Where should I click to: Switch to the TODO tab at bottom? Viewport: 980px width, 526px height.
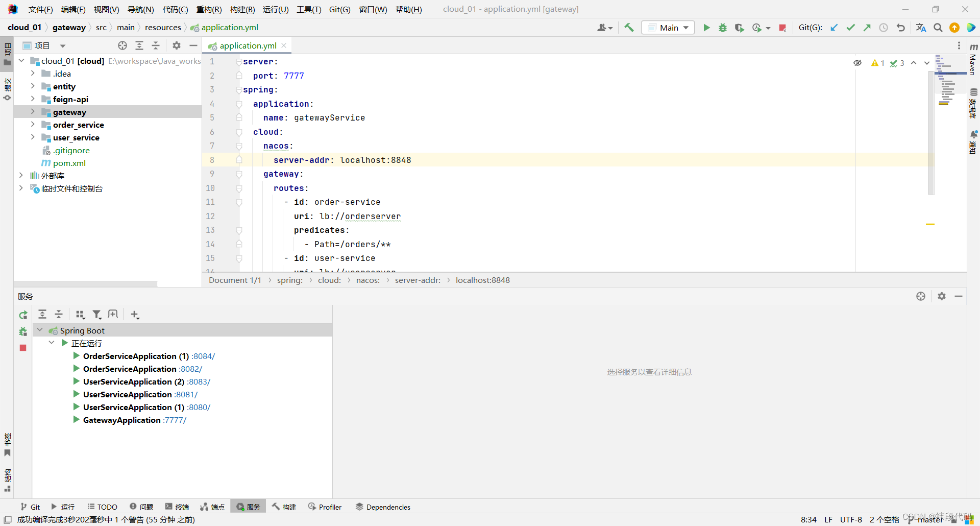coord(103,506)
